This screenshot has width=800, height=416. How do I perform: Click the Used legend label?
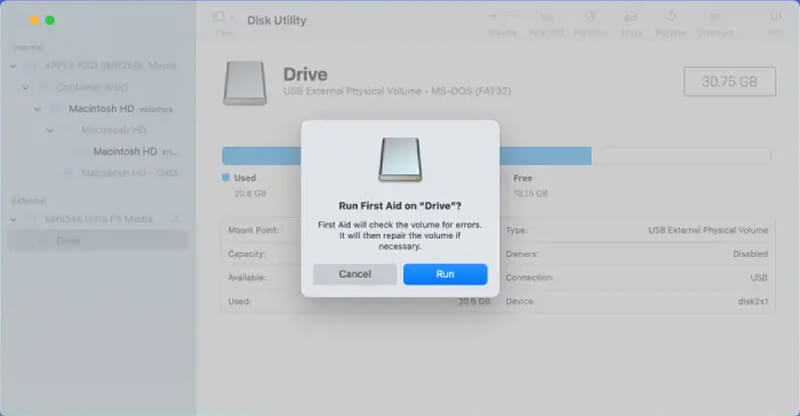coord(245,178)
